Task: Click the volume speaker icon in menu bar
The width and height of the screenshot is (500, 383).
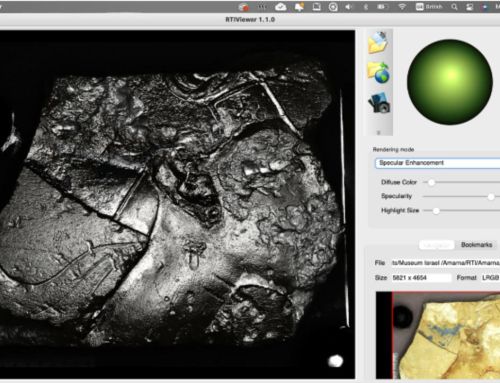Action: [x=349, y=7]
